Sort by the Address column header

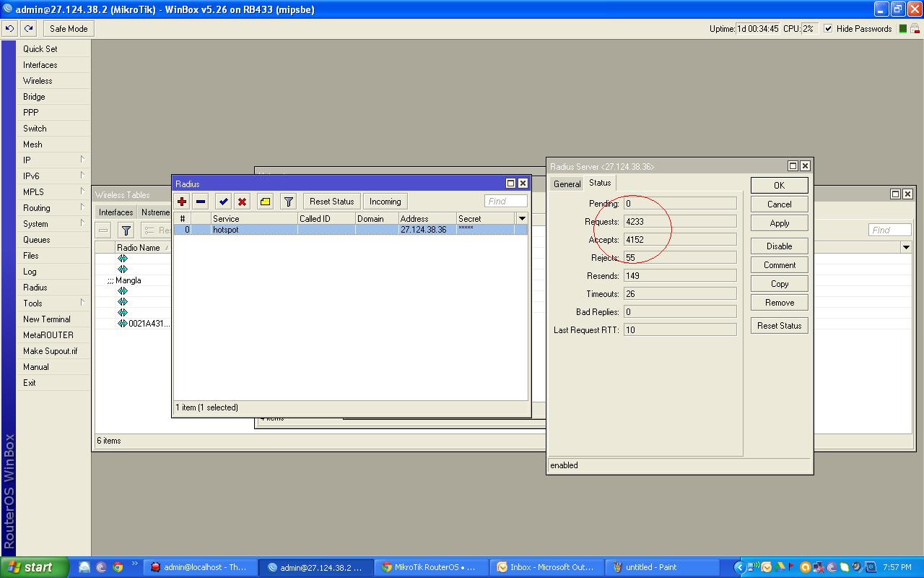[x=427, y=218]
